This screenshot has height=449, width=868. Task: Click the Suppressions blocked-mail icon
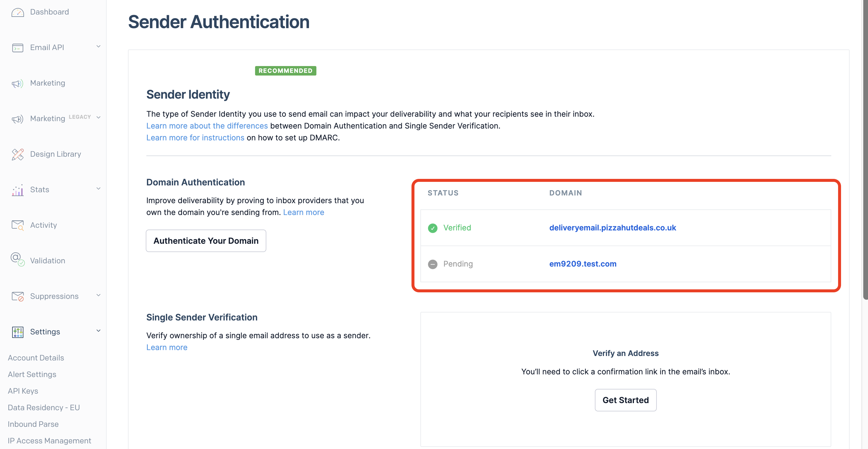click(17, 296)
